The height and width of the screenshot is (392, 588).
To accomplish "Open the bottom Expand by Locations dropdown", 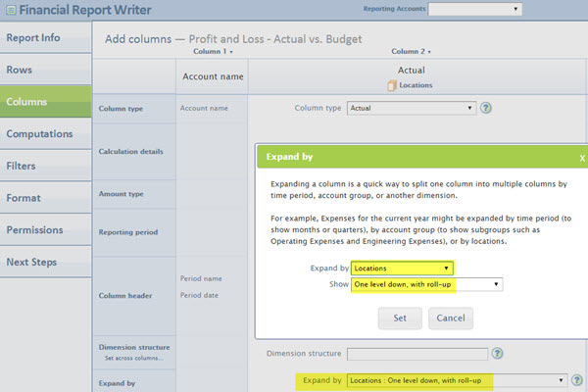I will [457, 380].
